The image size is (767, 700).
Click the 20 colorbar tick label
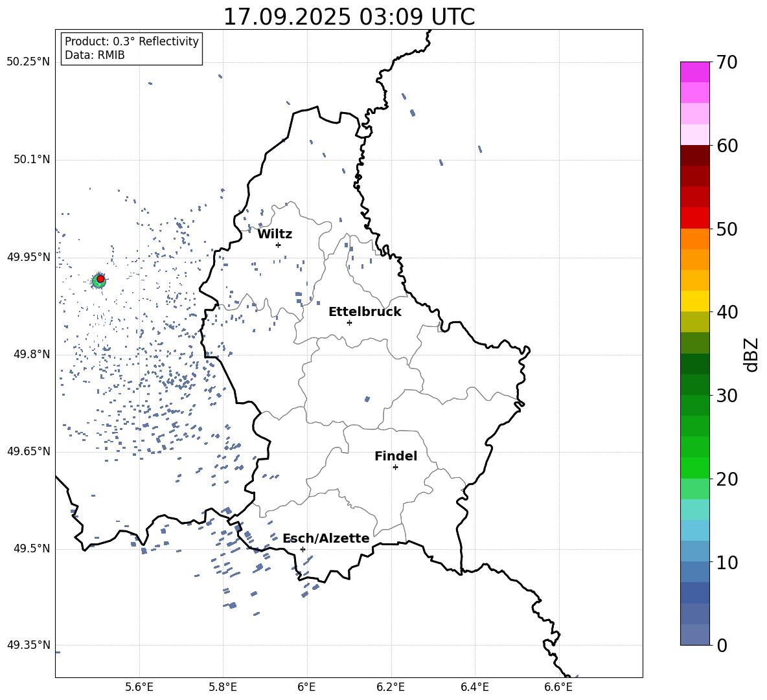pos(727,479)
